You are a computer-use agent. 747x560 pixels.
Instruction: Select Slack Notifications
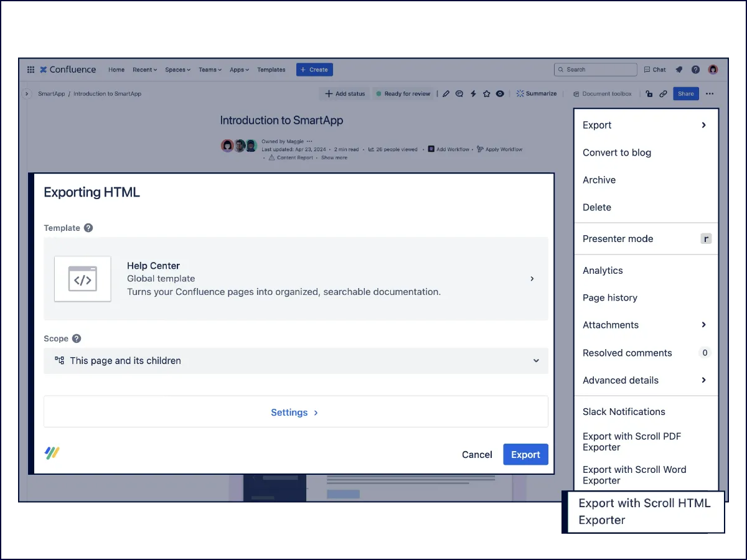pyautogui.click(x=646, y=412)
